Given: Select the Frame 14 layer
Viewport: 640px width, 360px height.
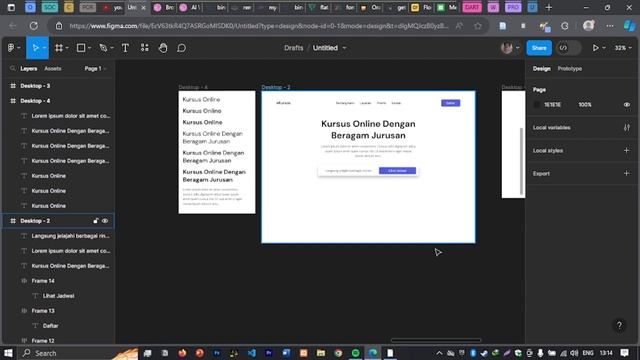Looking at the screenshot, I should (58, 281).
